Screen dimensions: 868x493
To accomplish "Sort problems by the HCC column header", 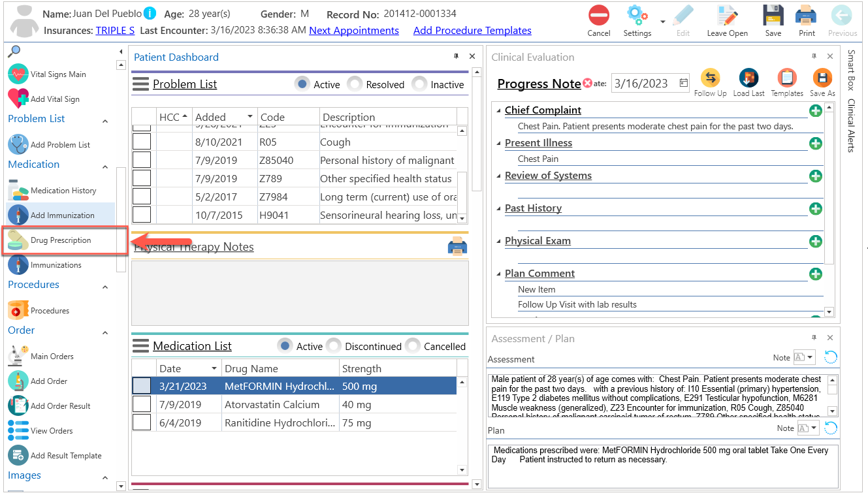I will [174, 117].
